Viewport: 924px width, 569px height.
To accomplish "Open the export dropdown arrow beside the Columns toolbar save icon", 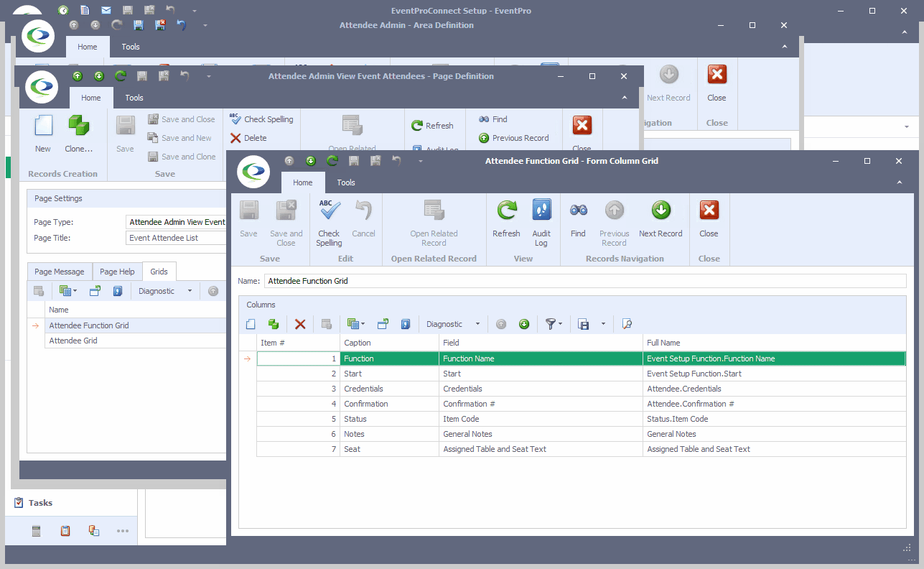I will click(x=603, y=324).
